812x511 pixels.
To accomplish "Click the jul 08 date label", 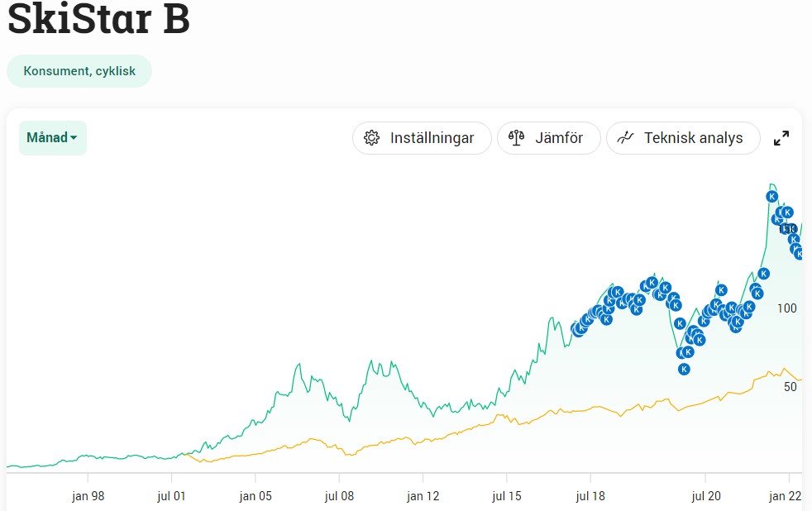I will (340, 496).
